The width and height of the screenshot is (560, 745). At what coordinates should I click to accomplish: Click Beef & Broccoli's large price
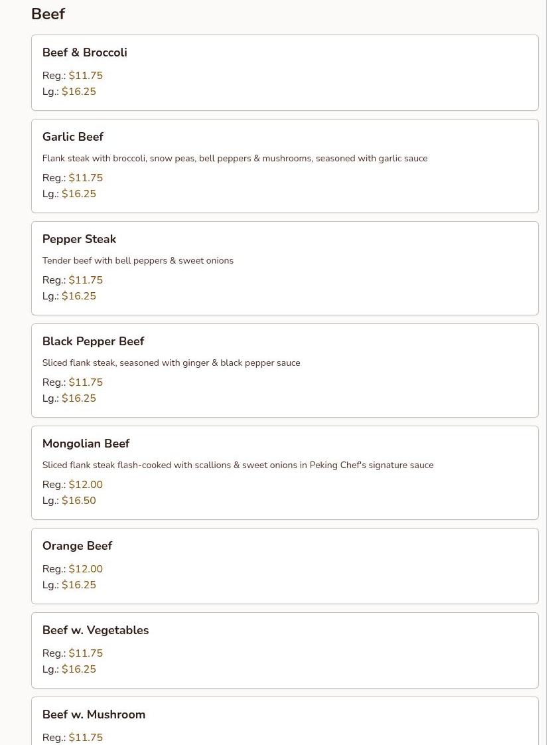[78, 92]
